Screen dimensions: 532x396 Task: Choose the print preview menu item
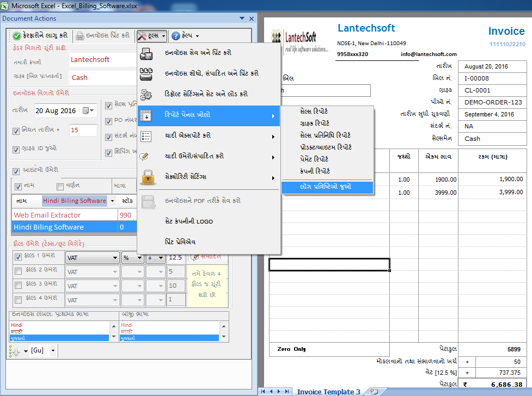click(x=180, y=242)
